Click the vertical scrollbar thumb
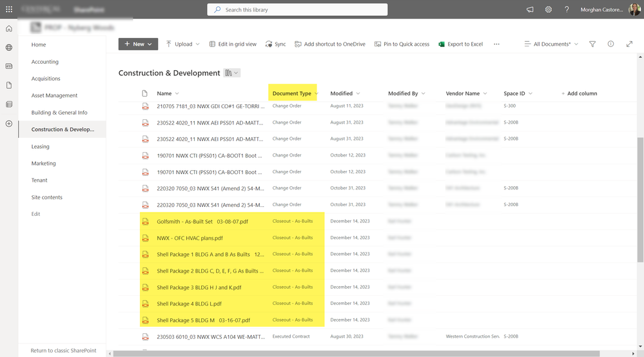The image size is (644, 357). tap(640, 200)
